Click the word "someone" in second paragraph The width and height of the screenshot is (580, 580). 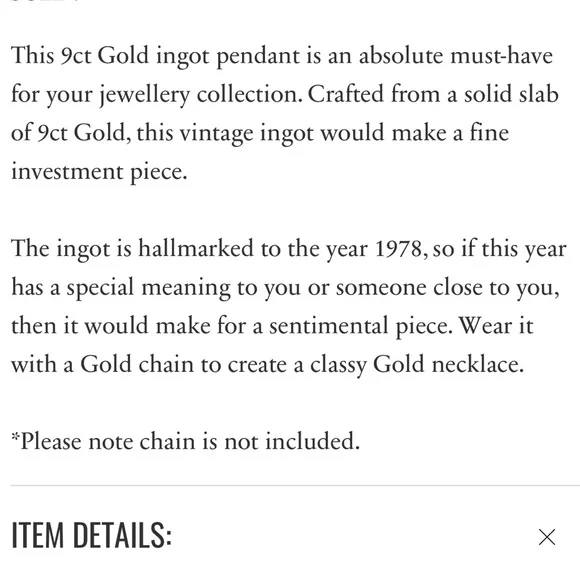pos(381,288)
